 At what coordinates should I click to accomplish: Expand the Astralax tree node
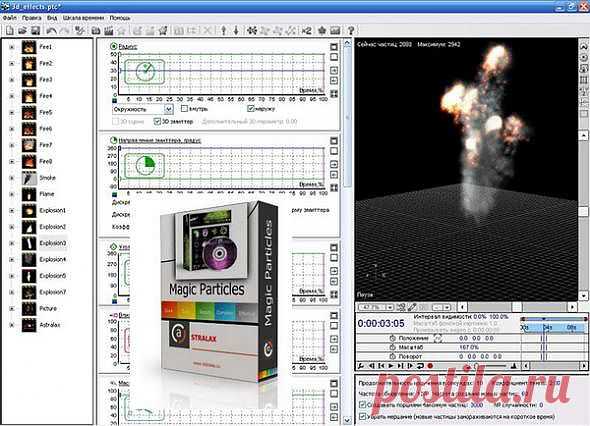[12, 325]
